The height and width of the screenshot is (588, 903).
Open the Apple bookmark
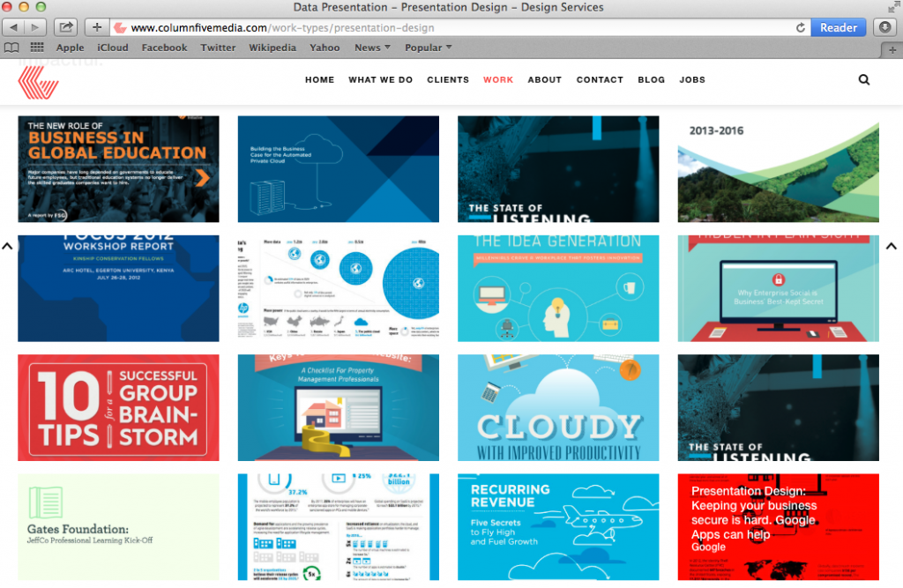[70, 48]
